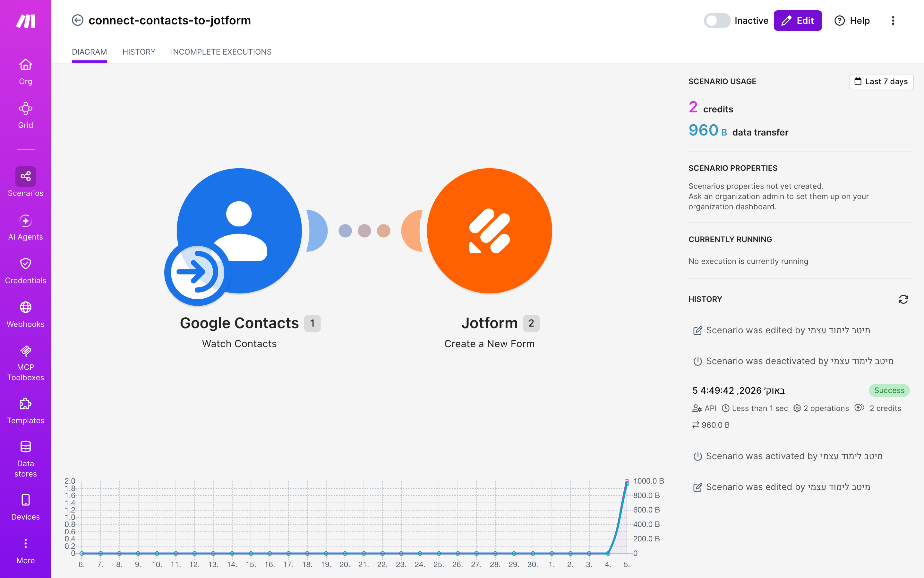
Task: Click the 960.0 B data transfer entry
Action: click(x=711, y=425)
